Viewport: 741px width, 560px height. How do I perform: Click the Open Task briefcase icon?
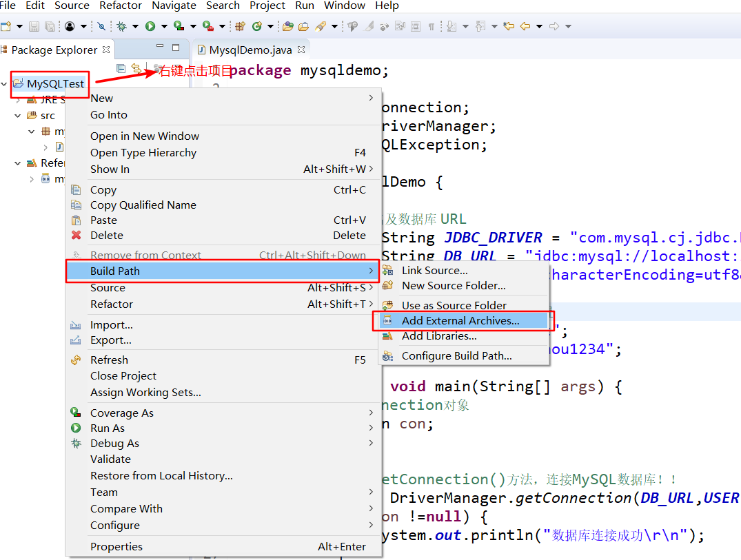(x=304, y=26)
